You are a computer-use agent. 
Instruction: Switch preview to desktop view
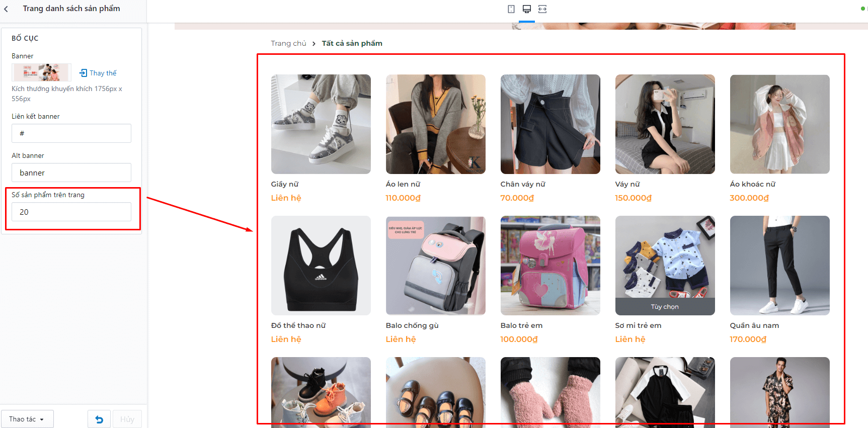(527, 9)
